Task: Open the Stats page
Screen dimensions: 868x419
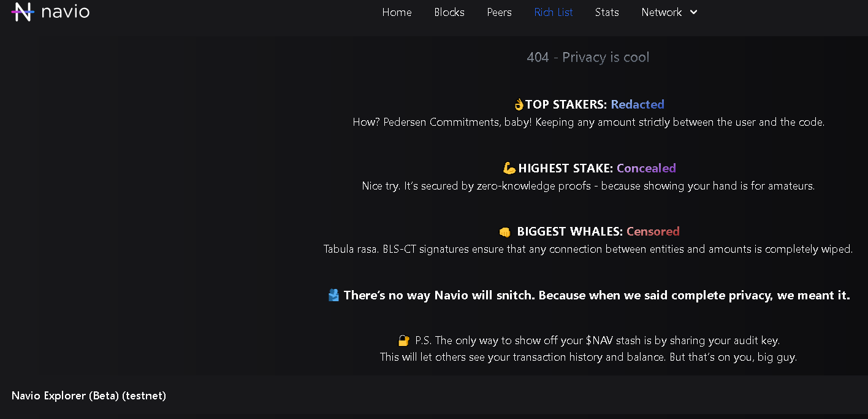Action: point(607,12)
